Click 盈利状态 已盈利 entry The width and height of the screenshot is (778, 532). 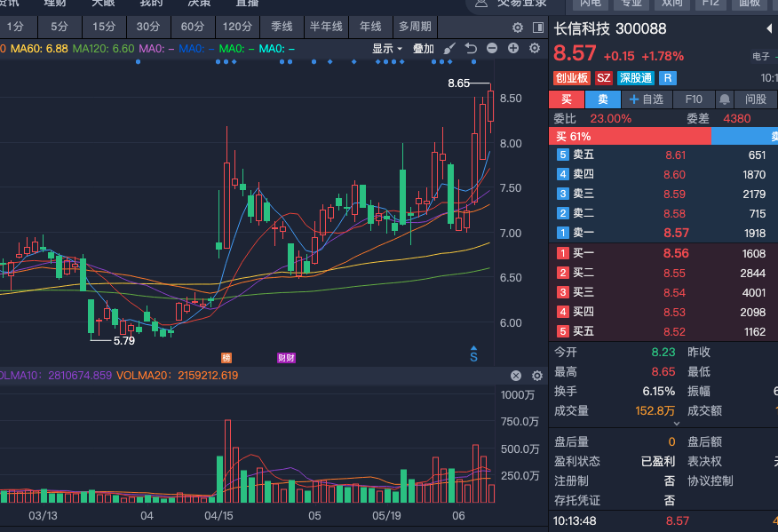pos(615,462)
